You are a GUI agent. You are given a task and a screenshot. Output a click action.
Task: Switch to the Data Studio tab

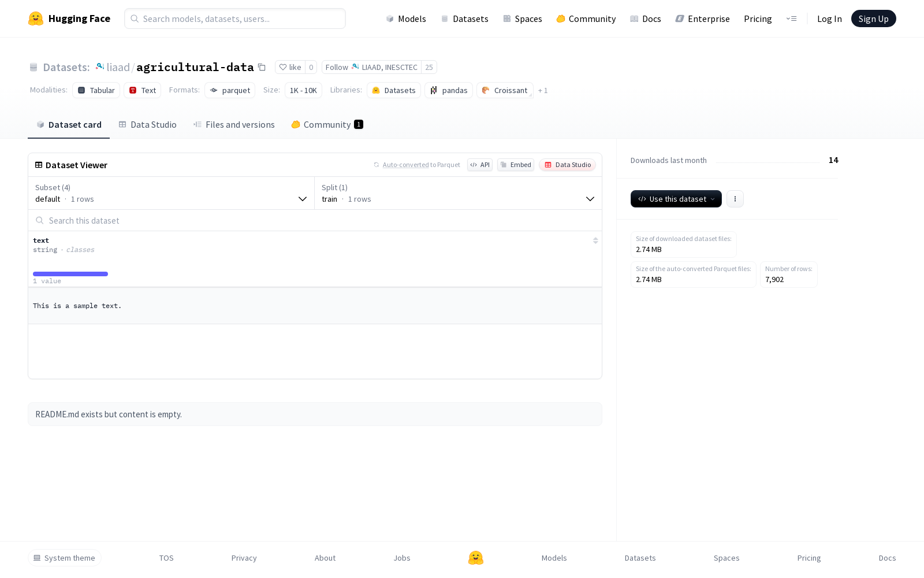(x=147, y=125)
